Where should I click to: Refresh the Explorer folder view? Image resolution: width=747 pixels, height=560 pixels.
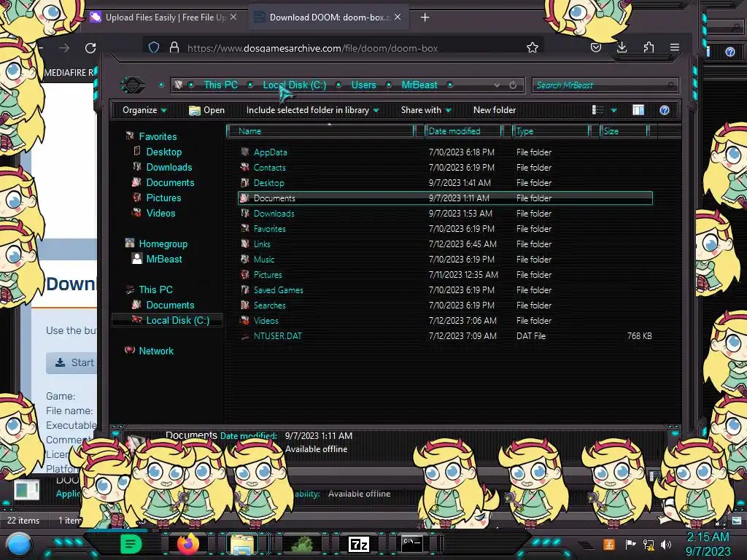pos(513,85)
